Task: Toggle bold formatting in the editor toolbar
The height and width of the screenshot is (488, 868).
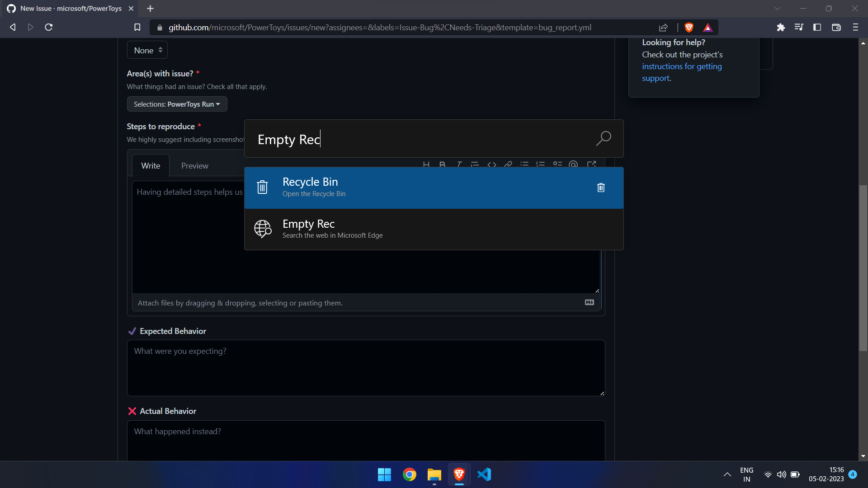Action: 443,164
